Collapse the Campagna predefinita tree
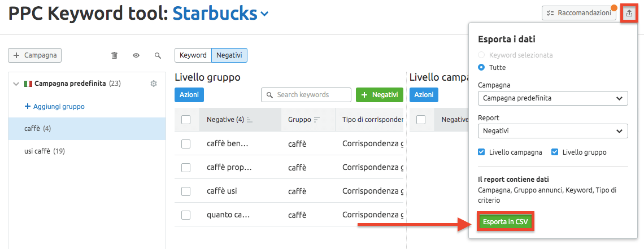Screen dimensions: 644x249 [x=16, y=84]
